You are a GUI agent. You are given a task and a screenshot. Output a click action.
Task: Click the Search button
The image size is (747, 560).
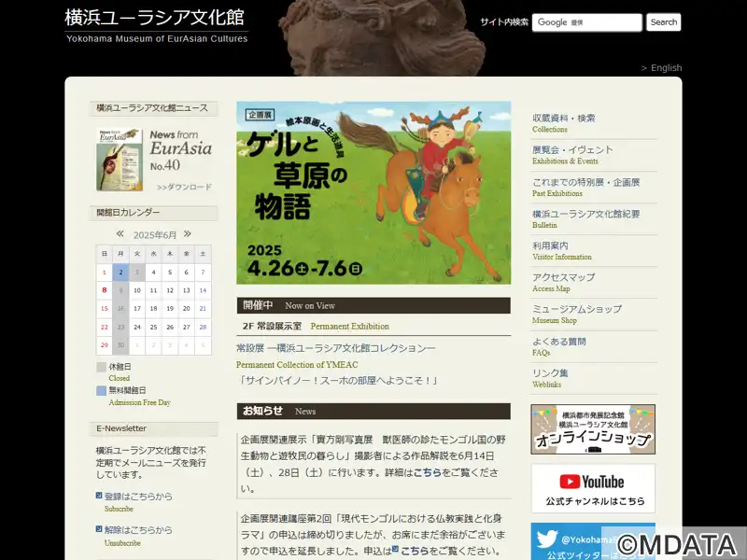664,22
